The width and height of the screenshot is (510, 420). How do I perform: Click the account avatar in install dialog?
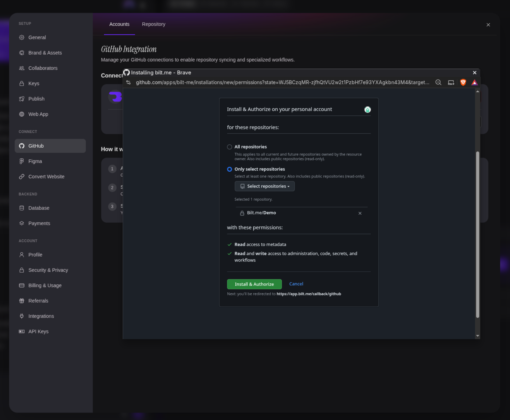[x=367, y=109]
